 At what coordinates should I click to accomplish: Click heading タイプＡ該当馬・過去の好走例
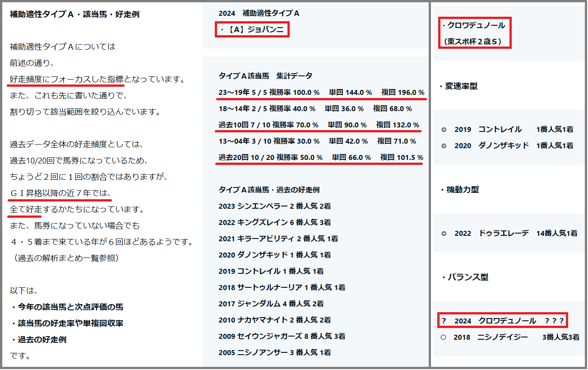pyautogui.click(x=269, y=190)
